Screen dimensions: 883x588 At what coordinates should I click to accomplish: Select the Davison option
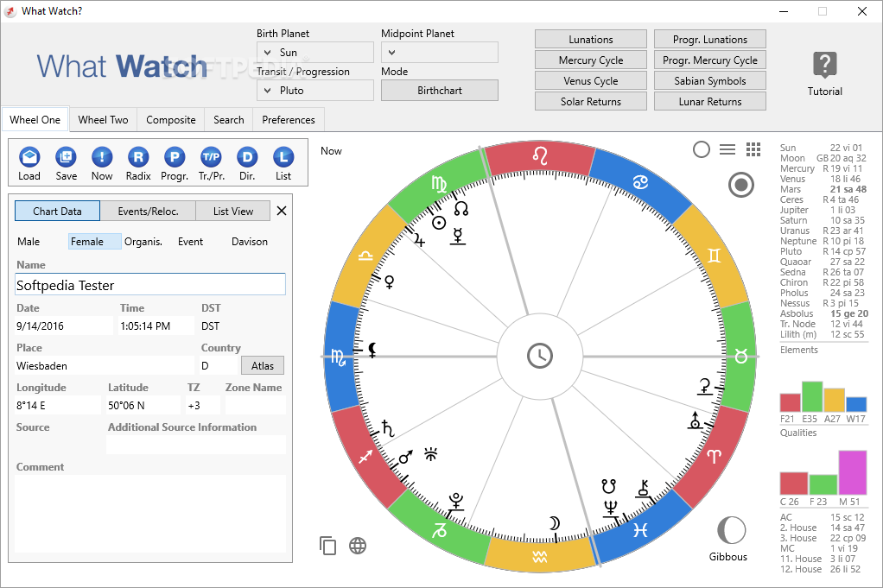click(250, 242)
